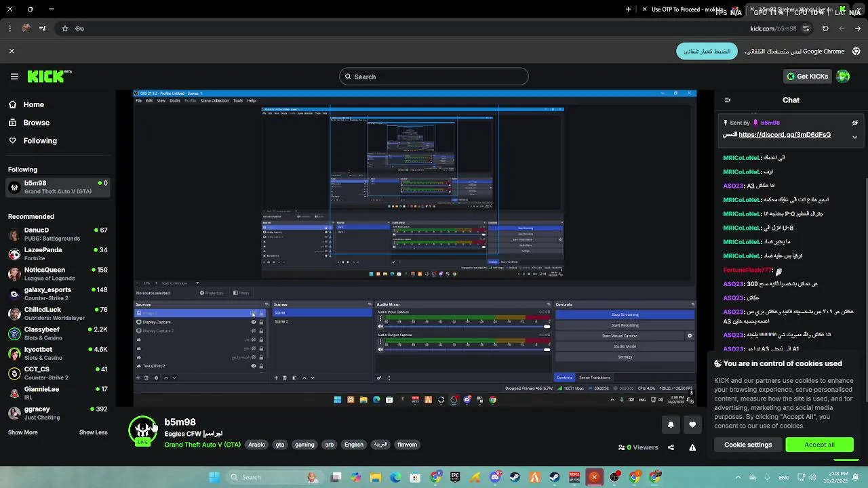This screenshot has width=868, height=488.
Task: Click the Get KICKs button
Action: [x=807, y=77]
